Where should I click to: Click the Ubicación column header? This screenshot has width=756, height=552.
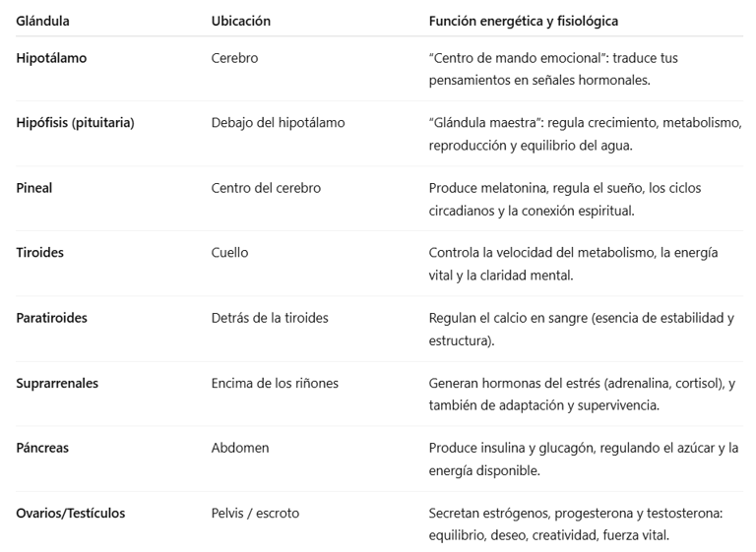tap(240, 22)
